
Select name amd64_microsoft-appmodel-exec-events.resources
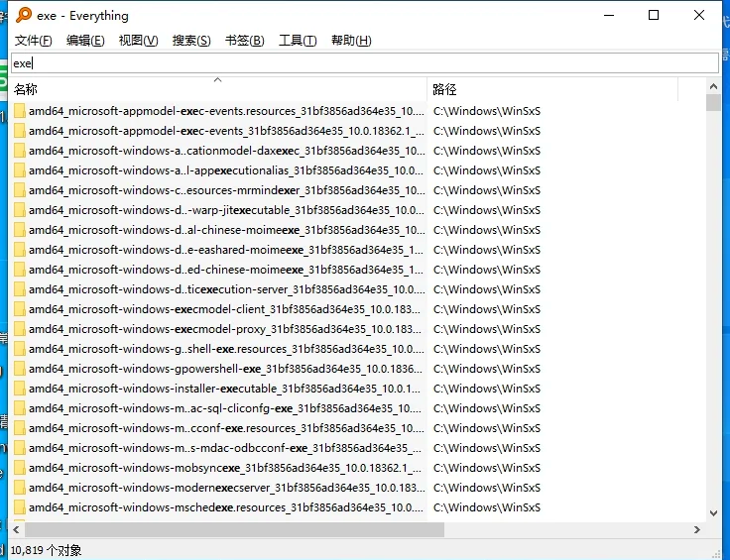tap(226, 111)
